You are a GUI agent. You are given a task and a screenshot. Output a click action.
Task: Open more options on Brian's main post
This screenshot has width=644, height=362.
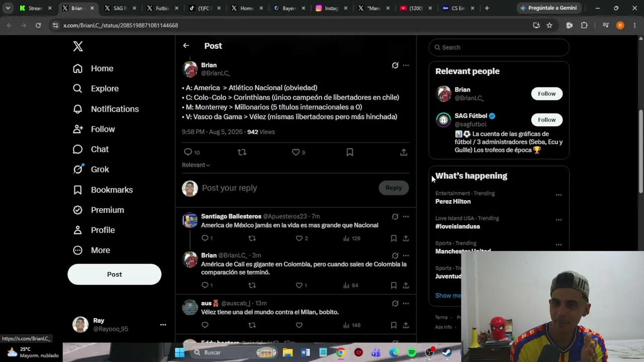click(406, 65)
